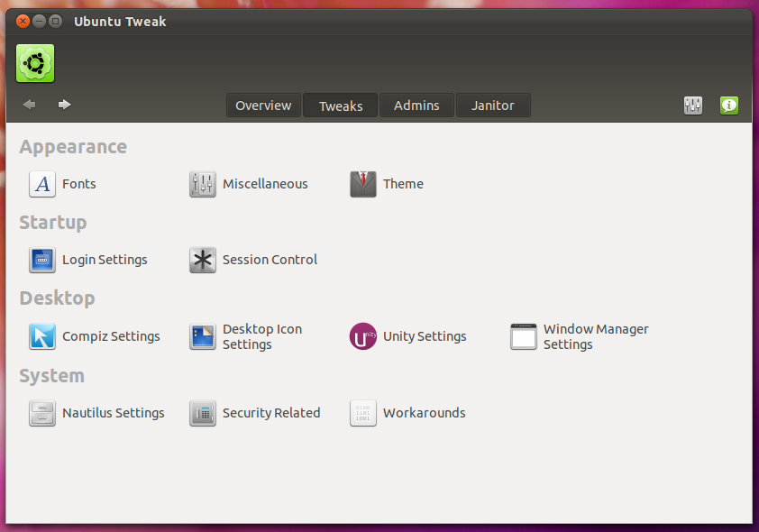The width and height of the screenshot is (759, 532).
Task: Click the info icon in the toolbar
Action: point(729,105)
